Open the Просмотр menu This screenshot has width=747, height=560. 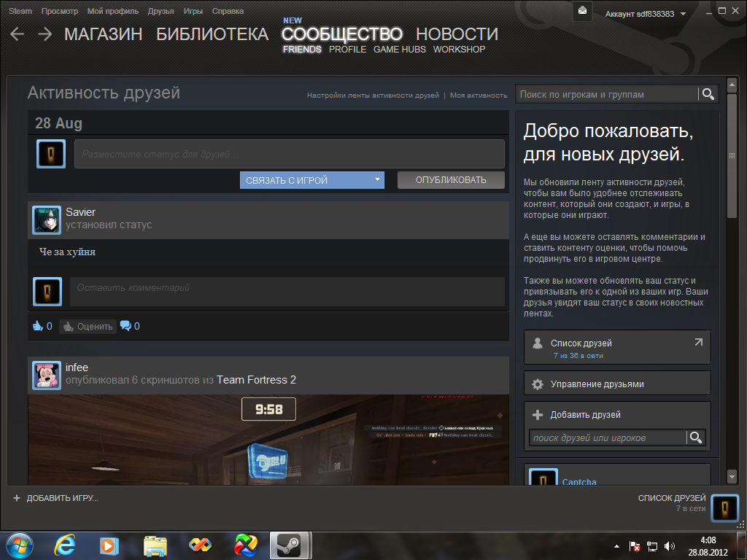(x=60, y=11)
